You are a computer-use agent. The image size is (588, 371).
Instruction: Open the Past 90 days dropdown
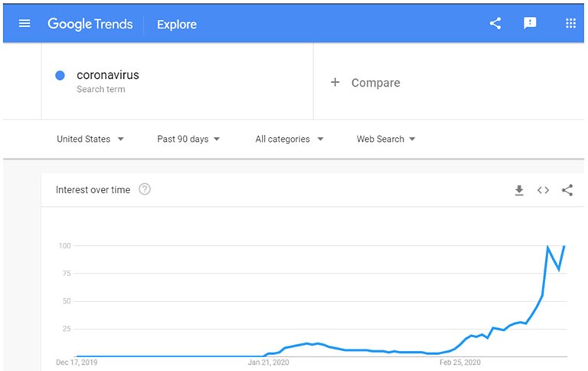pyautogui.click(x=188, y=139)
